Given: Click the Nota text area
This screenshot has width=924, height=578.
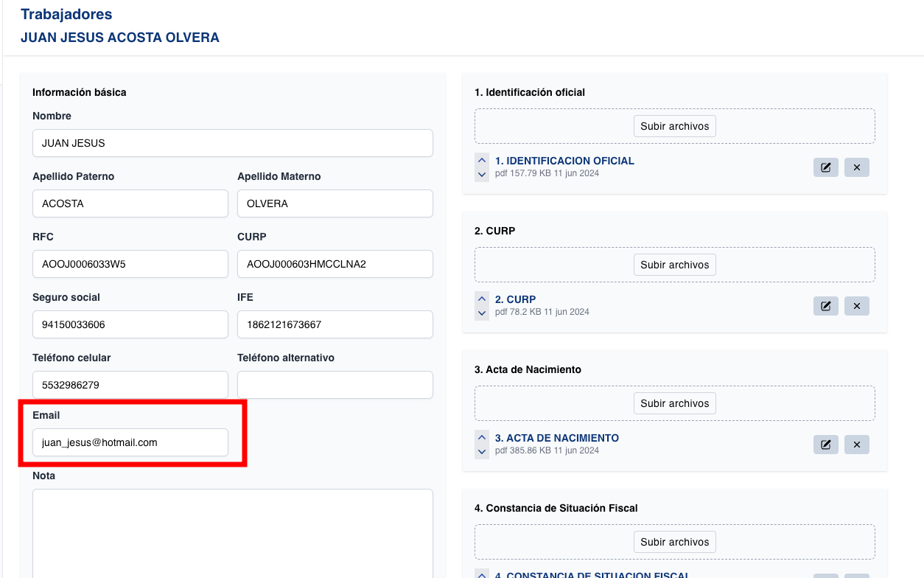Looking at the screenshot, I should coord(232,531).
